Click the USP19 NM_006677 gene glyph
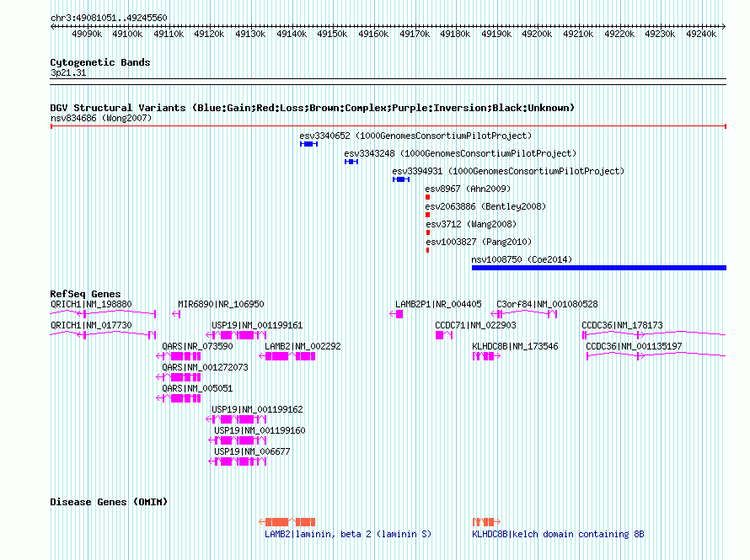 [x=238, y=461]
